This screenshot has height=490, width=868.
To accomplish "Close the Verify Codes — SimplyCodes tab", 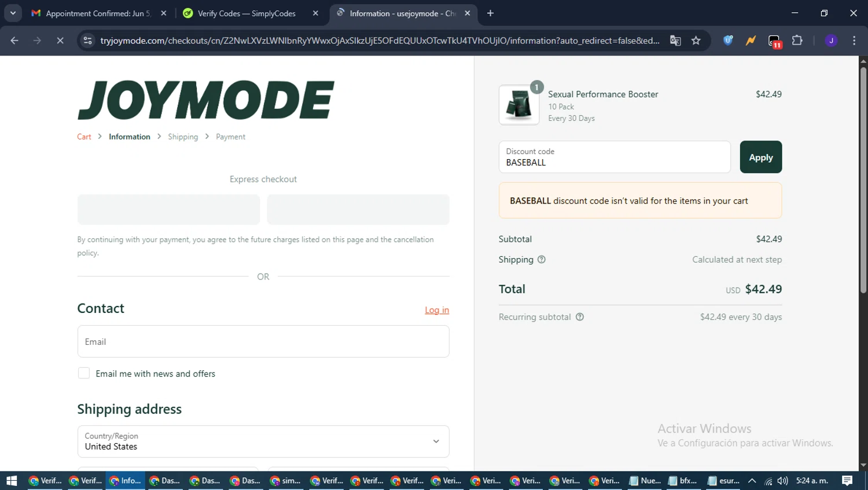I will 315,13.
